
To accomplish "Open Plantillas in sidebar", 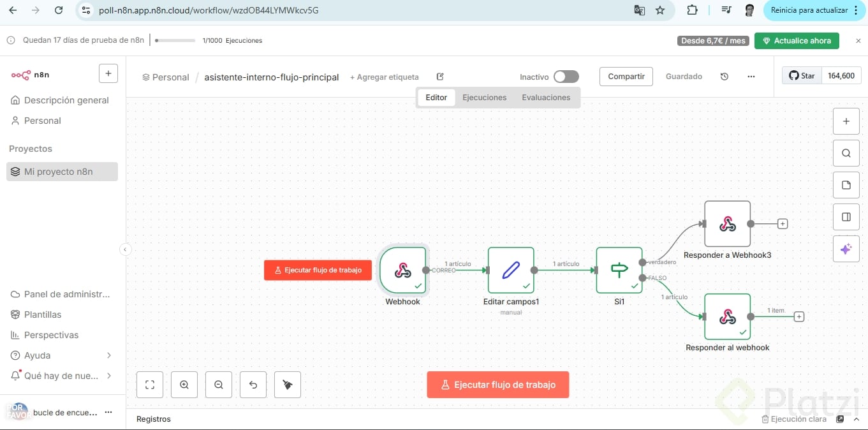I will (x=62, y=315).
